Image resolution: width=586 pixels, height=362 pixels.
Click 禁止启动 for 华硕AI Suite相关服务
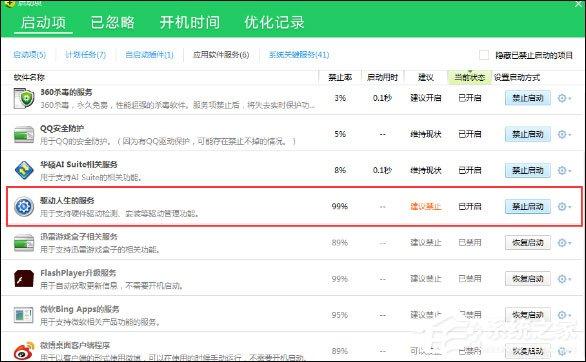click(528, 170)
